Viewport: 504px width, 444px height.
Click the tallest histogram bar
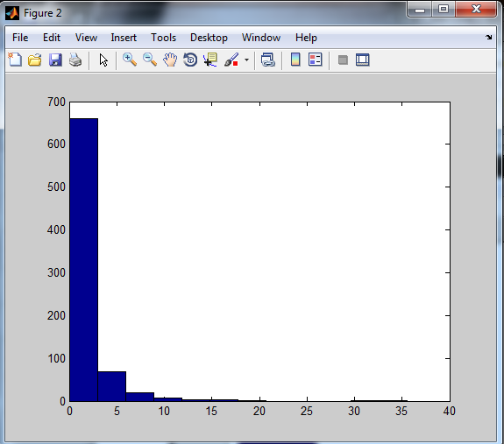pos(84,260)
